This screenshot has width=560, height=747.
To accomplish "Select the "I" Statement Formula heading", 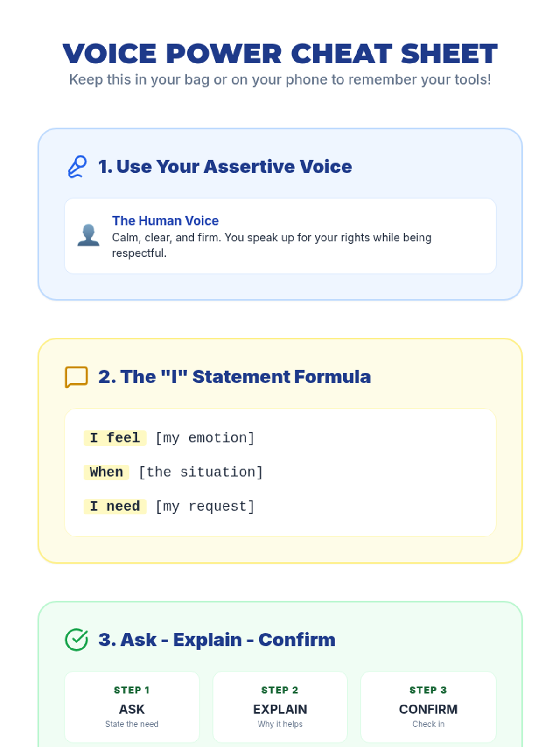I will tap(234, 377).
